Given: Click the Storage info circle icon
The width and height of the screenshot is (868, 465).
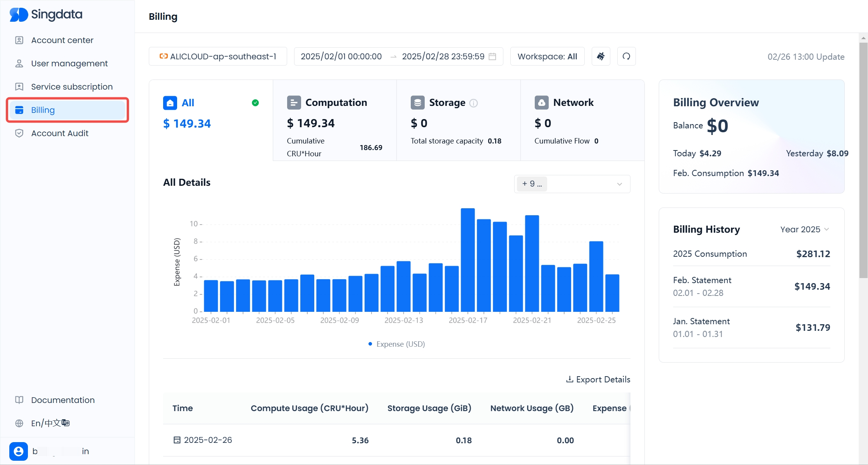Looking at the screenshot, I should coord(474,103).
